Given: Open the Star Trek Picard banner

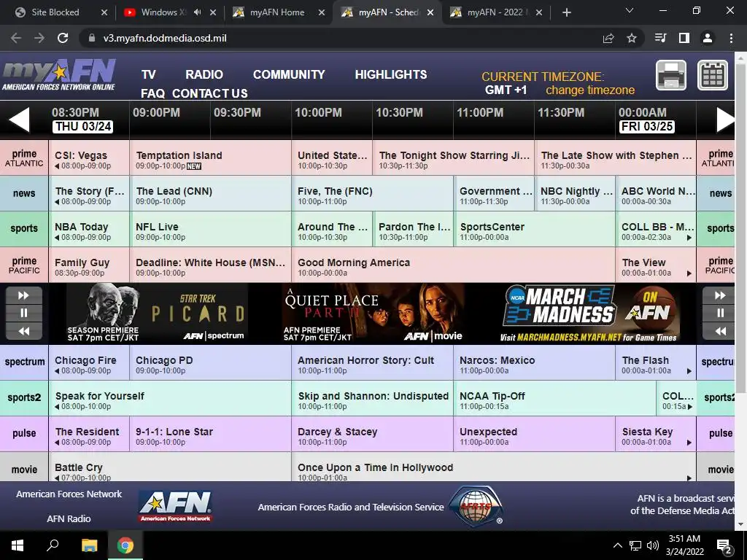Looking at the screenshot, I should (158, 313).
